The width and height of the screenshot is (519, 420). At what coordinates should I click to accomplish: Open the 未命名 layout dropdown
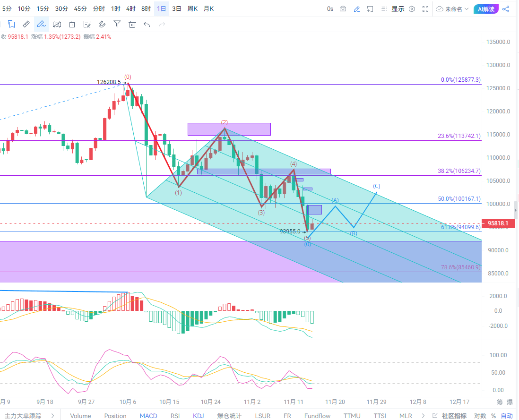click(x=452, y=9)
